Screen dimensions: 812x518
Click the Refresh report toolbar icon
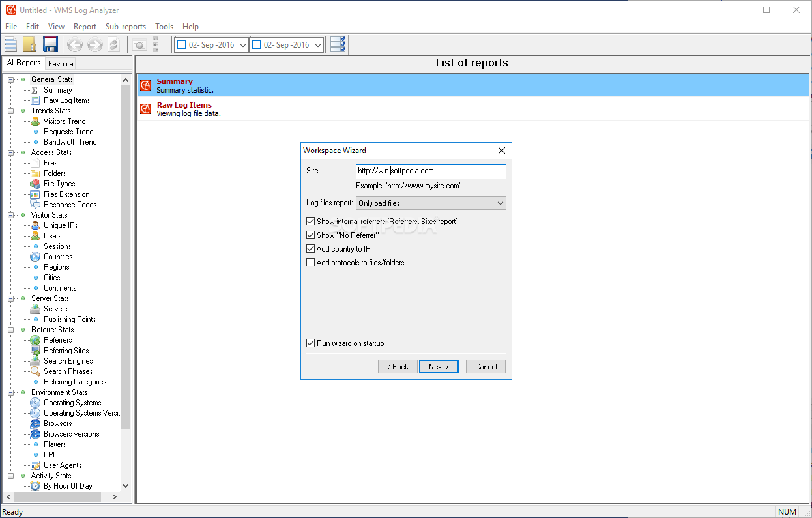[113, 45]
